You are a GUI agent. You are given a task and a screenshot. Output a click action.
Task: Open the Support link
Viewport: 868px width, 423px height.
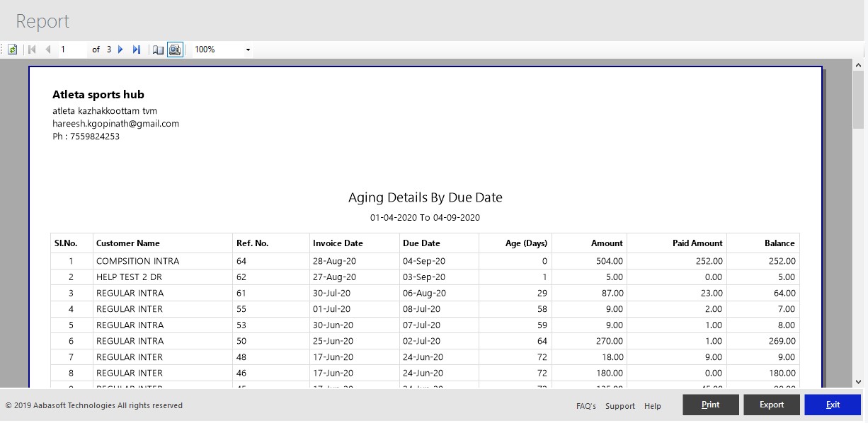point(620,406)
